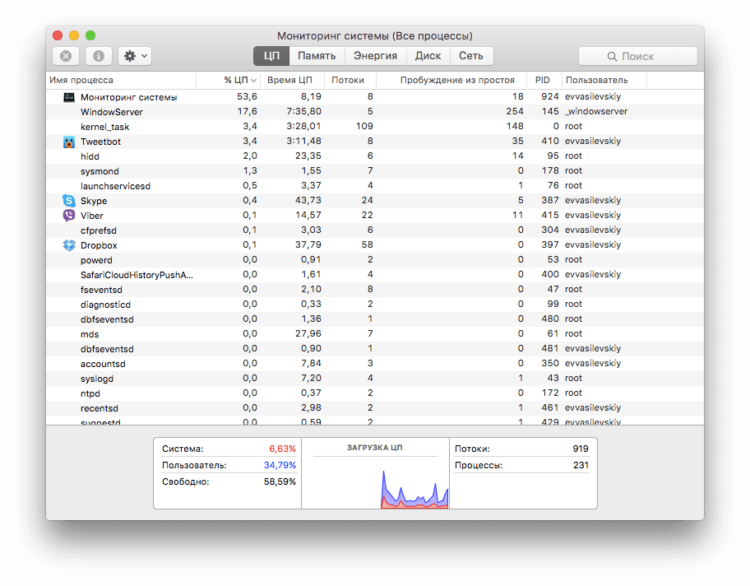Open the gear actions dropdown menu
Image resolution: width=750 pixels, height=586 pixels.
coord(135,56)
